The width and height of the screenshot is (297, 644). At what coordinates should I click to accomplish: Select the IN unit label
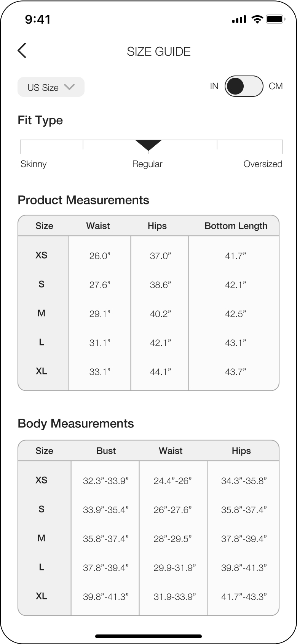(x=214, y=86)
